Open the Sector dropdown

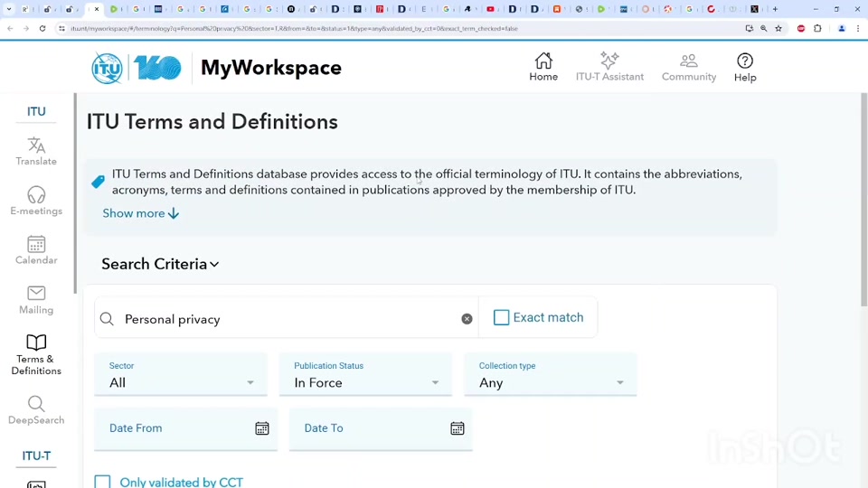[x=181, y=382]
